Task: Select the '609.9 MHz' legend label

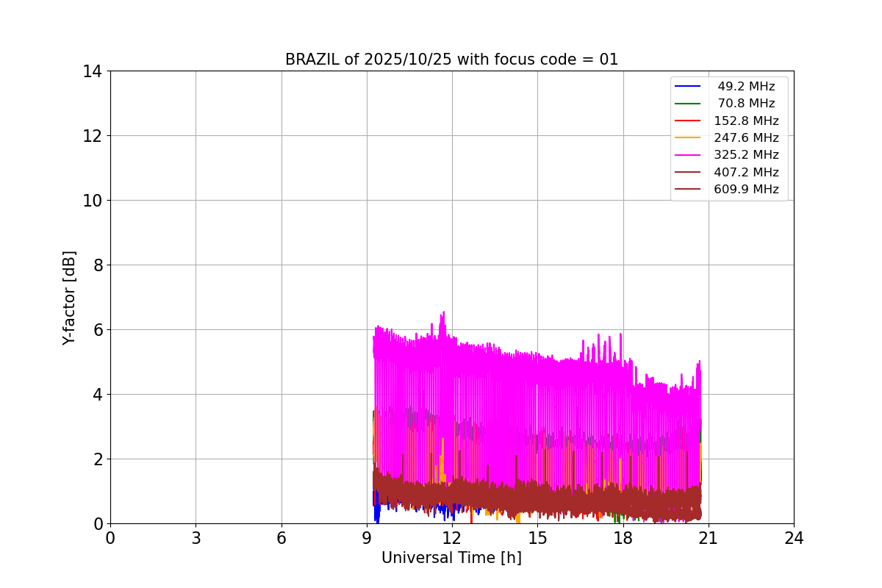Action: [x=746, y=190]
